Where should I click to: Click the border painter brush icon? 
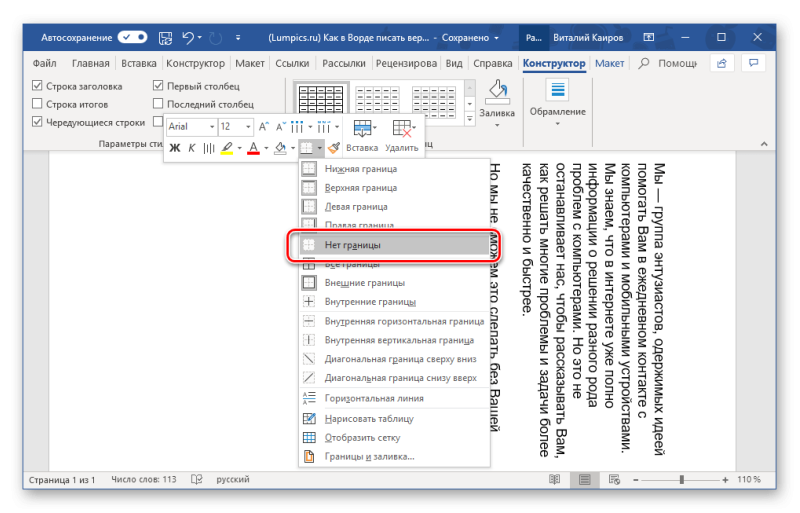click(x=334, y=148)
